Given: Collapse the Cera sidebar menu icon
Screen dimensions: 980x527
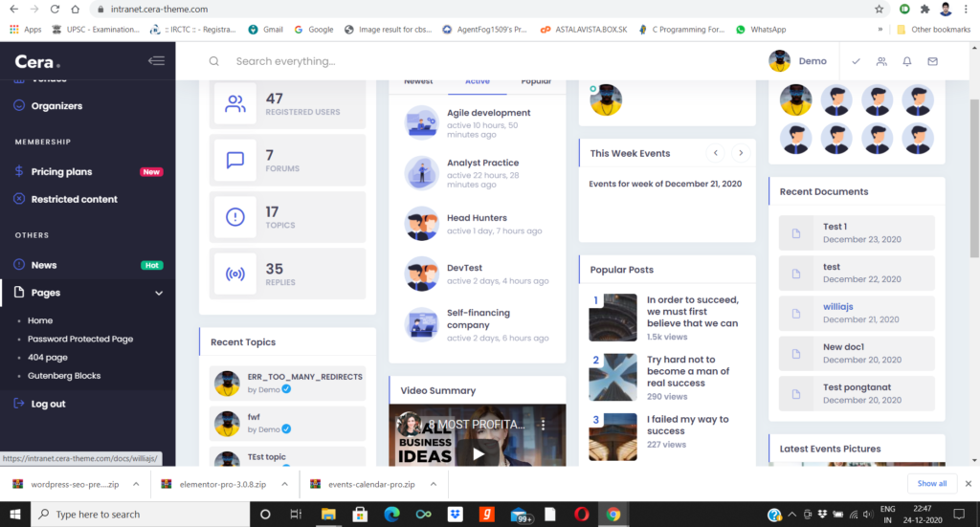Looking at the screenshot, I should 156,61.
